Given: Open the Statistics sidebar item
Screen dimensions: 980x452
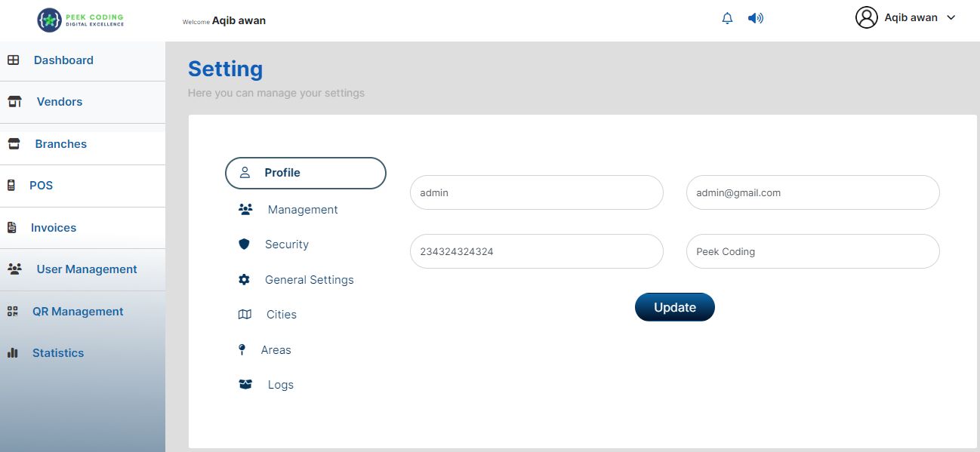Looking at the screenshot, I should click(x=57, y=353).
